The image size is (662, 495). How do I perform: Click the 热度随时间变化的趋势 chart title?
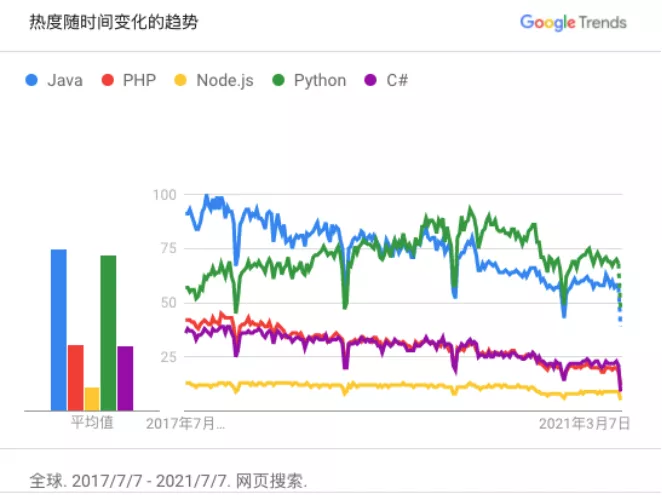tap(114, 22)
